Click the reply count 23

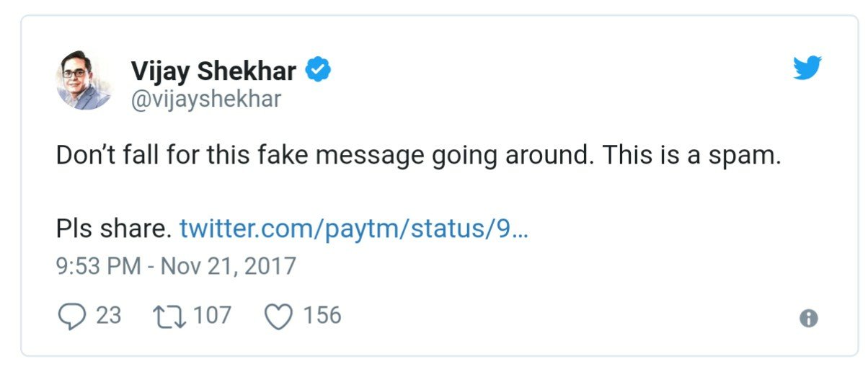[108, 316]
